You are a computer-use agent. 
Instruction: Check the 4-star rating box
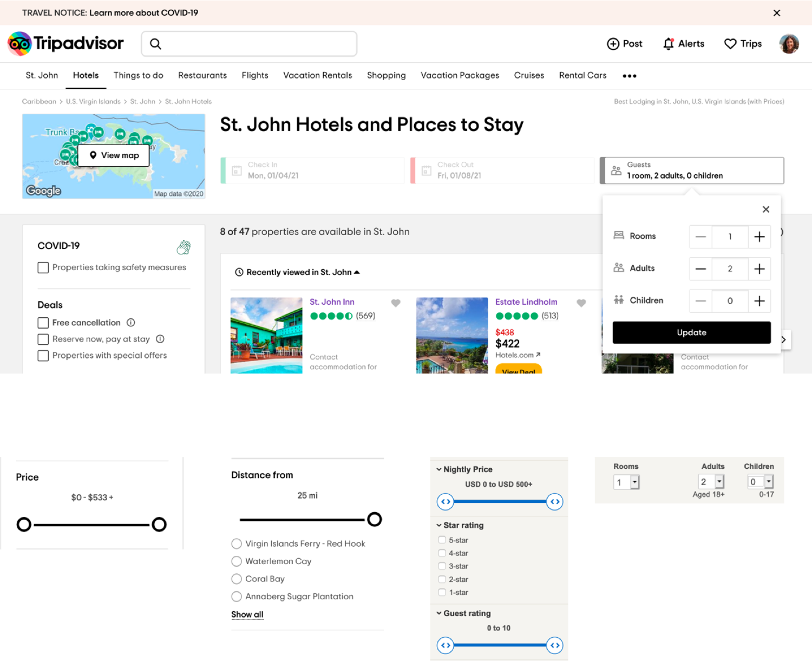[442, 553]
